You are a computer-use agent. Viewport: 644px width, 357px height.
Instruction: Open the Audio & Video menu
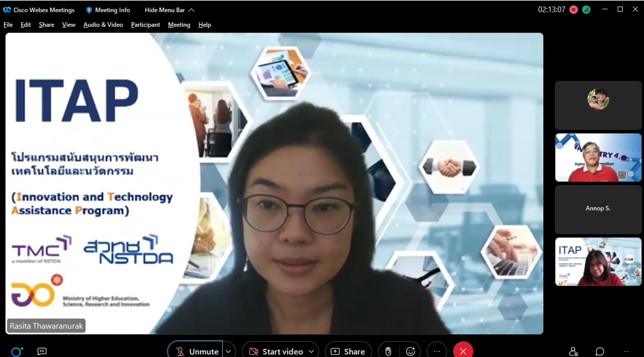pyautogui.click(x=103, y=24)
